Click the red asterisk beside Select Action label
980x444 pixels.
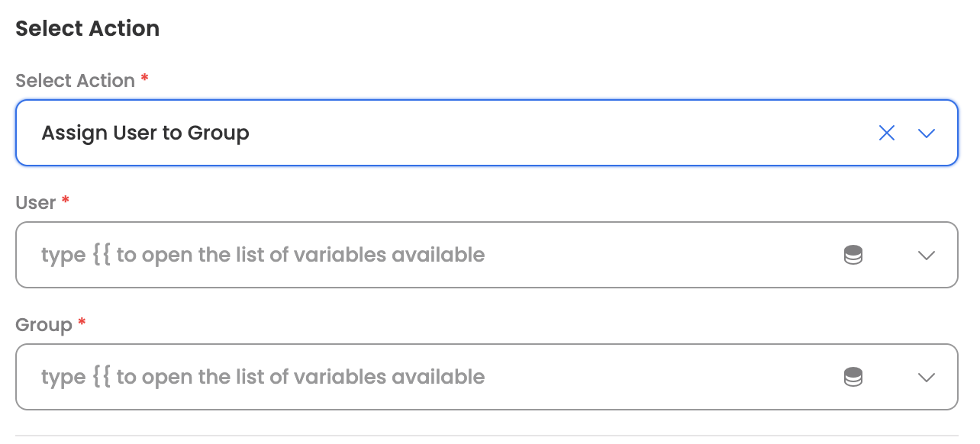(144, 78)
